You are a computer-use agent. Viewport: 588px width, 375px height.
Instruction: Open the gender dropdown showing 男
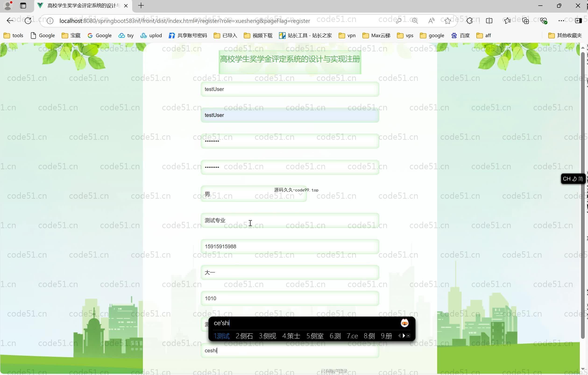pyautogui.click(x=254, y=194)
